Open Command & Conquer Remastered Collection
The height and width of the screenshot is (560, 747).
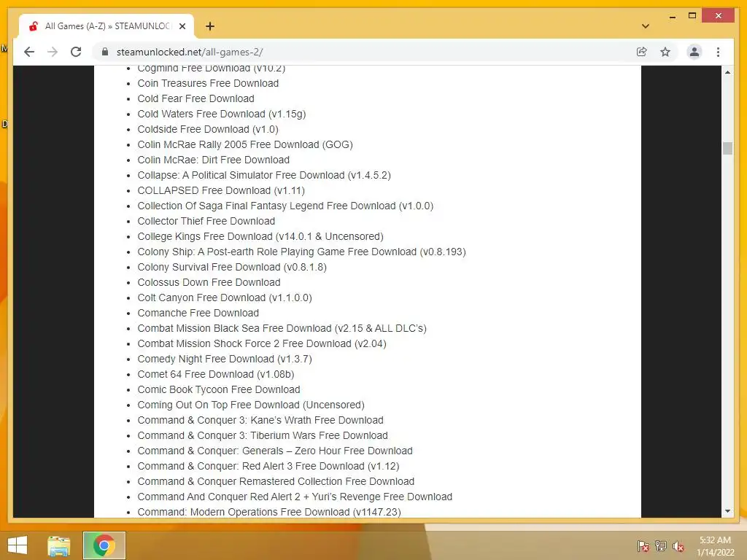[x=276, y=481]
